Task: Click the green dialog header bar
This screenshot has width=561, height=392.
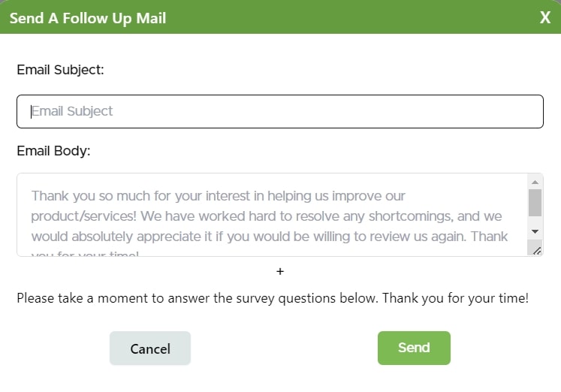Action: click(338, 18)
